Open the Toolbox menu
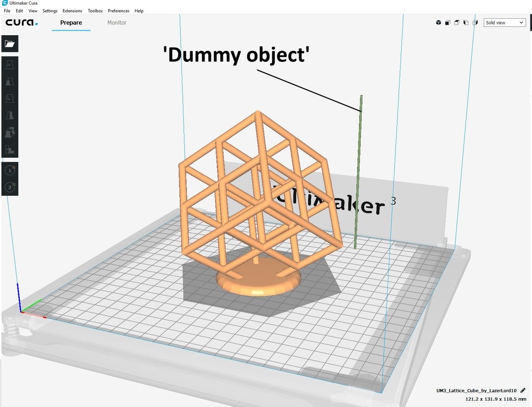The image size is (532, 407). tap(95, 11)
